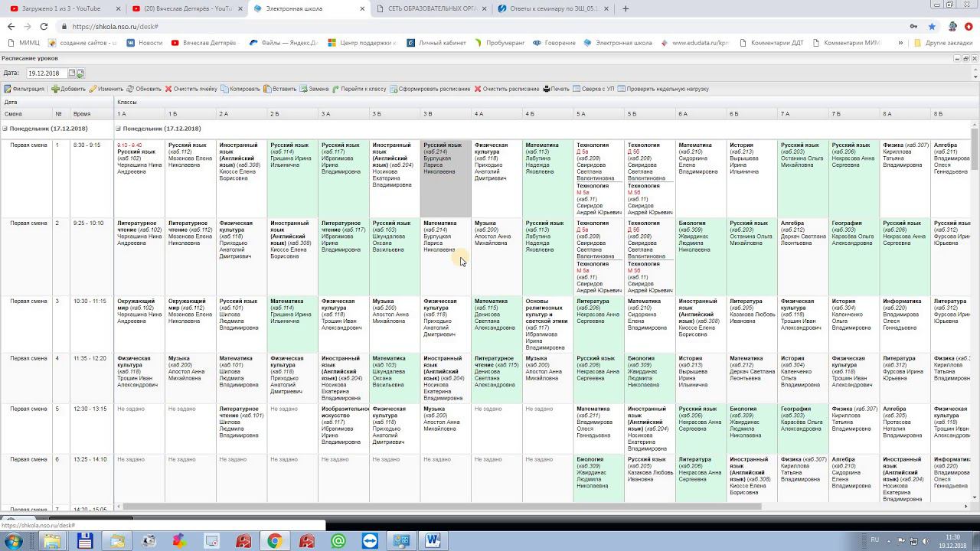Open a new browser tab
Image resolution: width=980 pixels, height=551 pixels.
tap(626, 8)
